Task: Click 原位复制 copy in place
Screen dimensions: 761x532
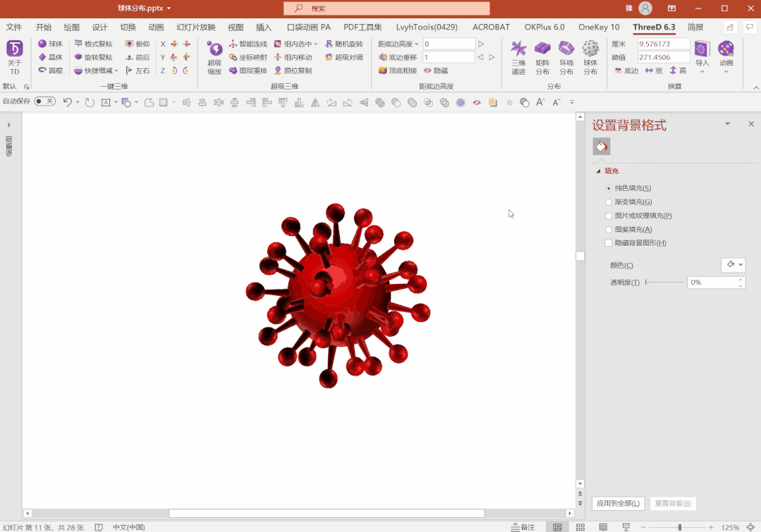Action: pos(293,70)
